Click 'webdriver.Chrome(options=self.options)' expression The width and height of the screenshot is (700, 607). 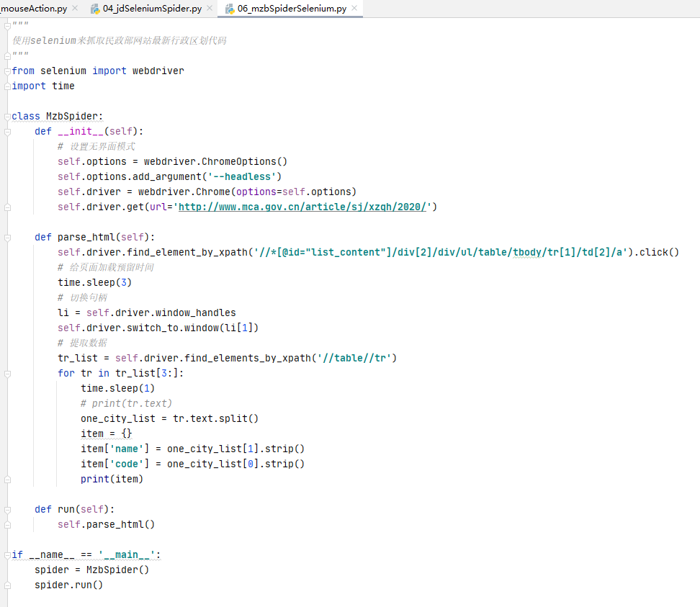coord(247,192)
